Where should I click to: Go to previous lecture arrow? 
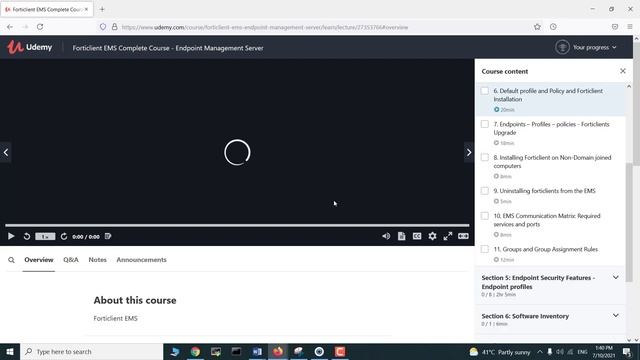pos(6,152)
